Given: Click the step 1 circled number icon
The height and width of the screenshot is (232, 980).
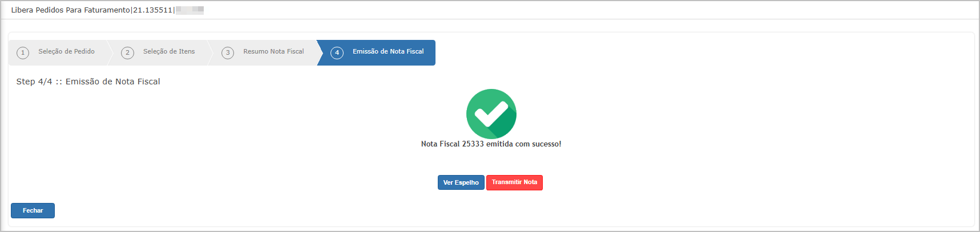Looking at the screenshot, I should click(23, 53).
